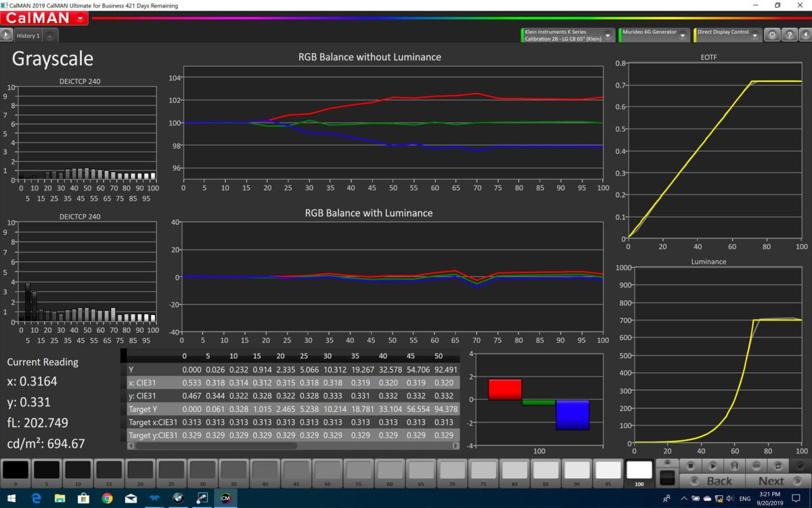This screenshot has width=812, height=508.
Task: Select the 25 percent grayscale swatch
Action: tap(171, 473)
